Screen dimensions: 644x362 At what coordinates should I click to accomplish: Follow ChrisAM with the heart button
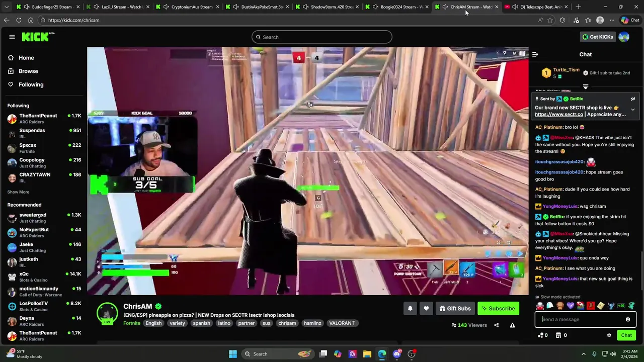(426, 308)
